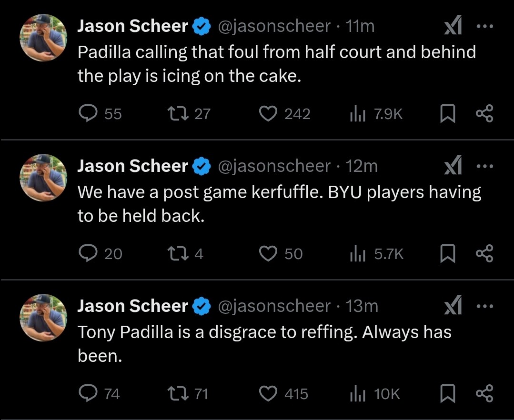Open profile avatar on the first tweet
514x420 pixels.
coord(43,38)
